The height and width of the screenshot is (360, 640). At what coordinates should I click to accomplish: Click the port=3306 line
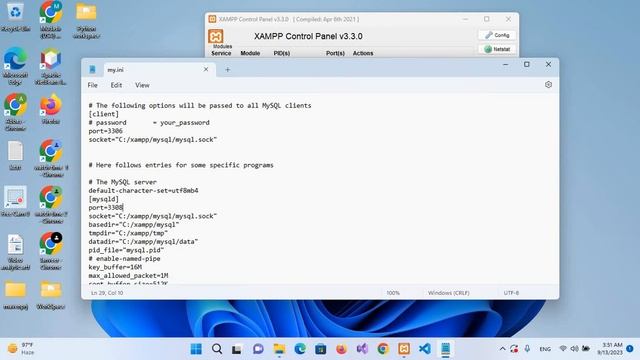105,131
